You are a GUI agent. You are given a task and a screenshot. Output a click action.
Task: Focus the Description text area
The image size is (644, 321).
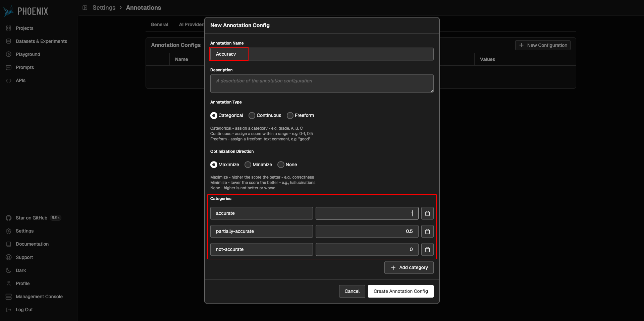(x=322, y=83)
